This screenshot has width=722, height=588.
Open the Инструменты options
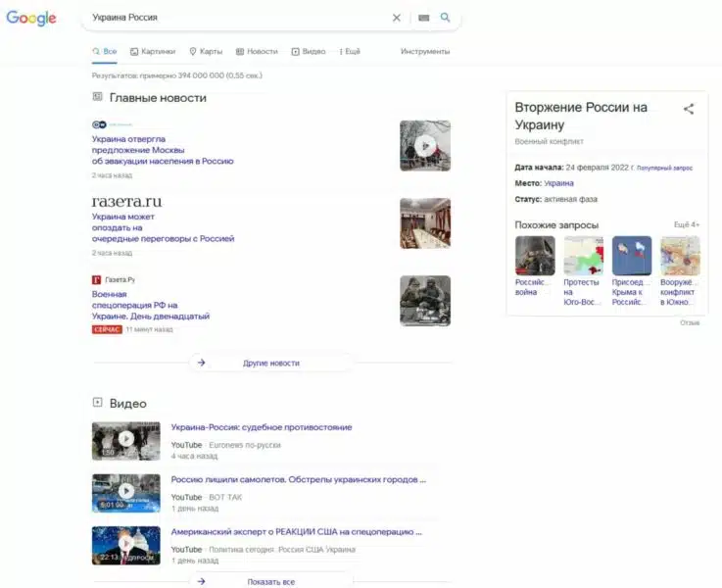click(x=424, y=51)
